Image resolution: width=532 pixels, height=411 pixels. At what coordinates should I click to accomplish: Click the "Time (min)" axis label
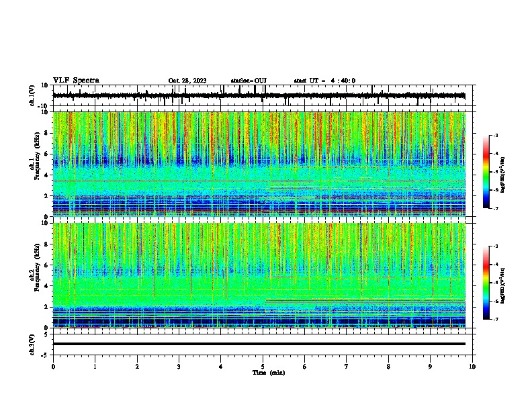click(x=269, y=373)
